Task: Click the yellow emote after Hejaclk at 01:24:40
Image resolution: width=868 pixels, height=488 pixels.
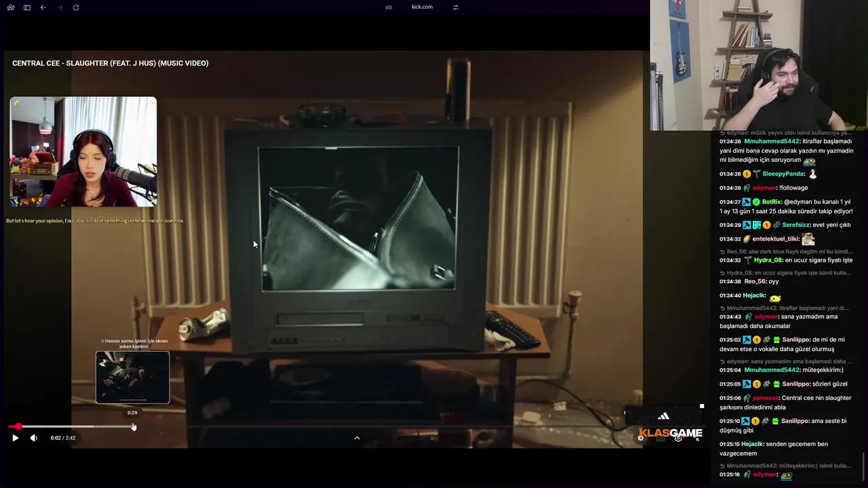Action: tap(775, 298)
